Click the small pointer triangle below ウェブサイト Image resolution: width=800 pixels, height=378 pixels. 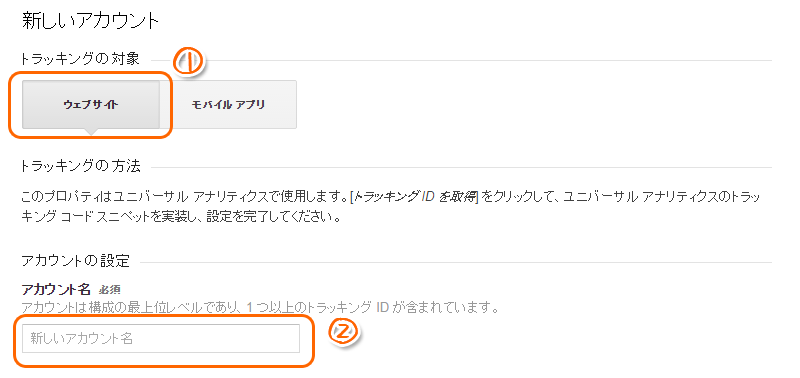(91, 132)
